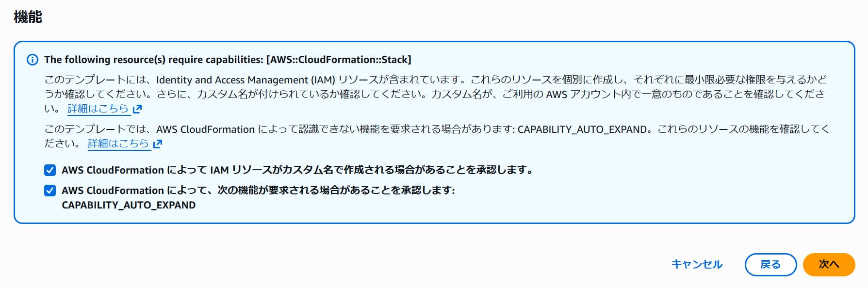Proceed with the orange 次へ button
Screen dimensions: 868x288
828,264
